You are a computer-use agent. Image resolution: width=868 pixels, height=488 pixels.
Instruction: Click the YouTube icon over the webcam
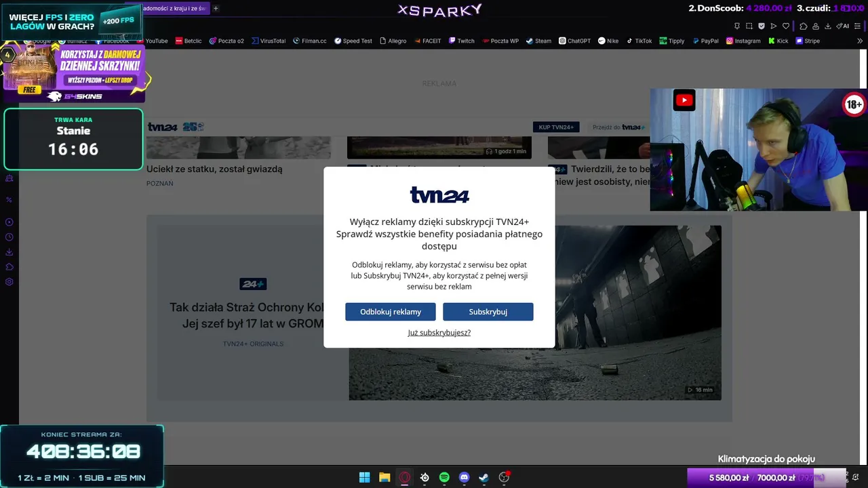coord(684,100)
